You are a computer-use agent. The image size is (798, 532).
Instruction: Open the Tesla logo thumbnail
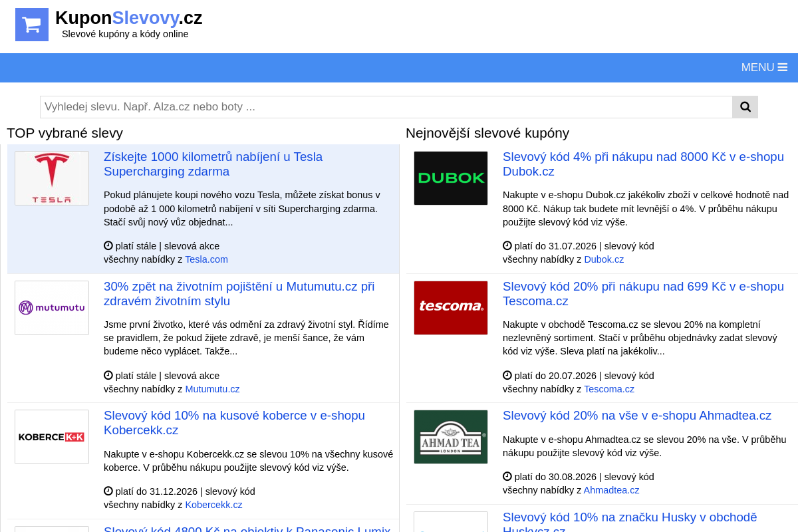click(x=52, y=178)
